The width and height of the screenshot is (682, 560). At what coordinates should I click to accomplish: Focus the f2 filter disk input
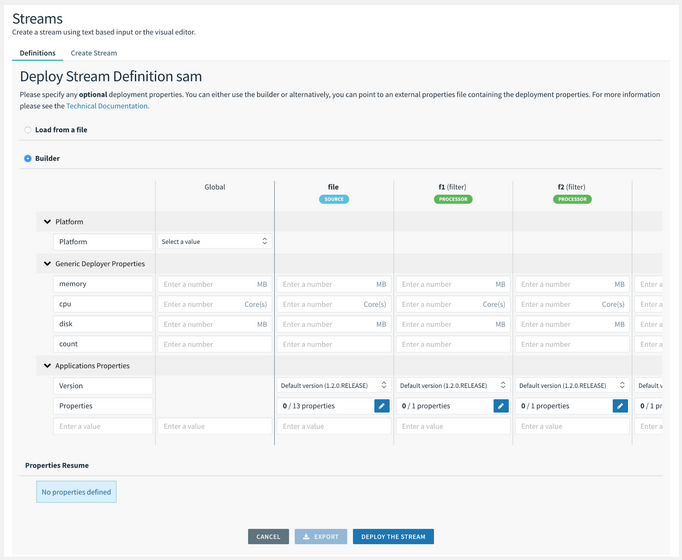tap(572, 324)
